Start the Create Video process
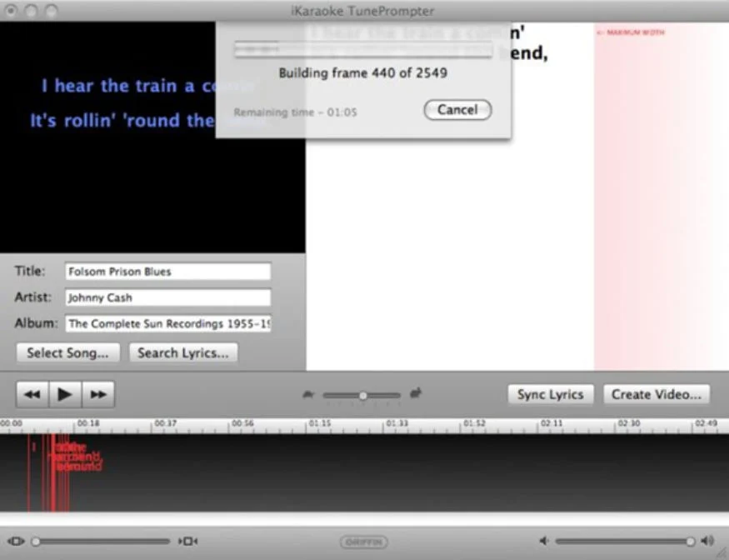The width and height of the screenshot is (729, 560). (656, 394)
